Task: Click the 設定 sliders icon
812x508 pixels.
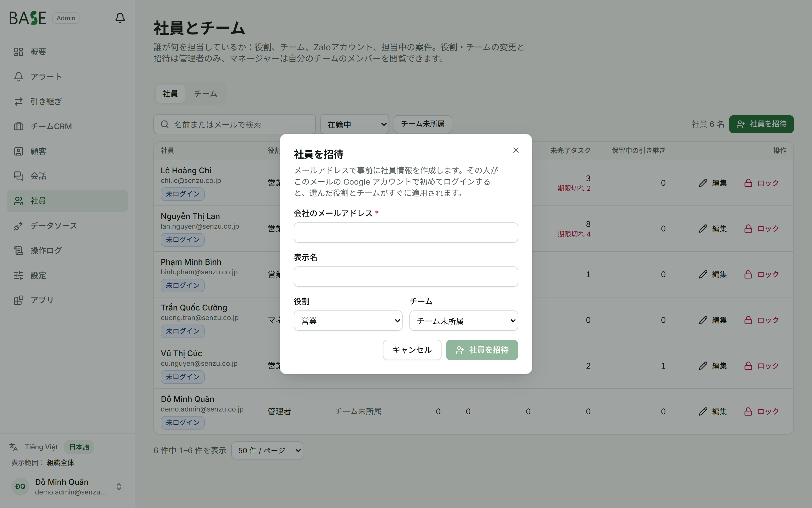Action: [x=18, y=275]
